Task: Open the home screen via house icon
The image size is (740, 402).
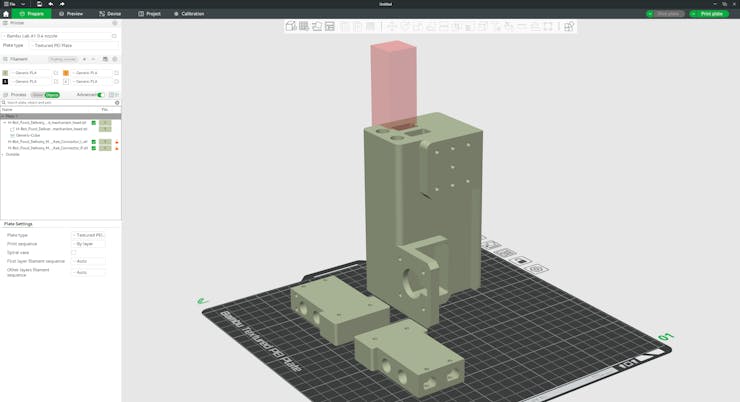Action: (6, 14)
